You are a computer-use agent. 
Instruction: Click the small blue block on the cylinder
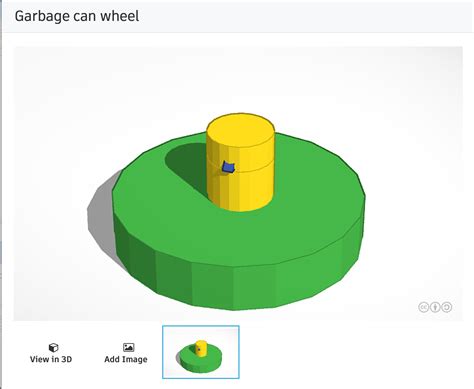coord(228,167)
